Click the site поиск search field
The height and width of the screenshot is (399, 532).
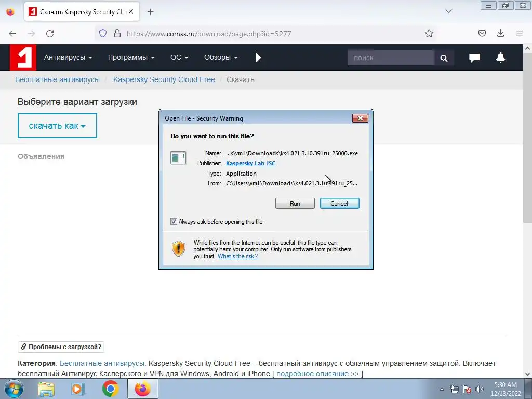click(x=391, y=58)
